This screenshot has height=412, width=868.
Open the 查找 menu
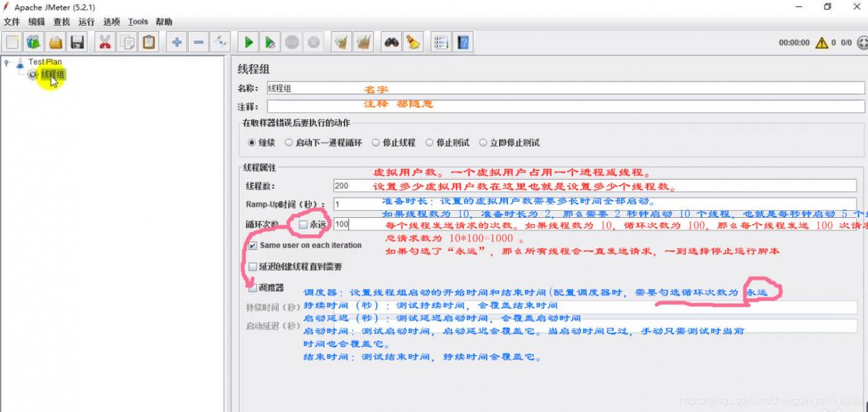coord(62,22)
